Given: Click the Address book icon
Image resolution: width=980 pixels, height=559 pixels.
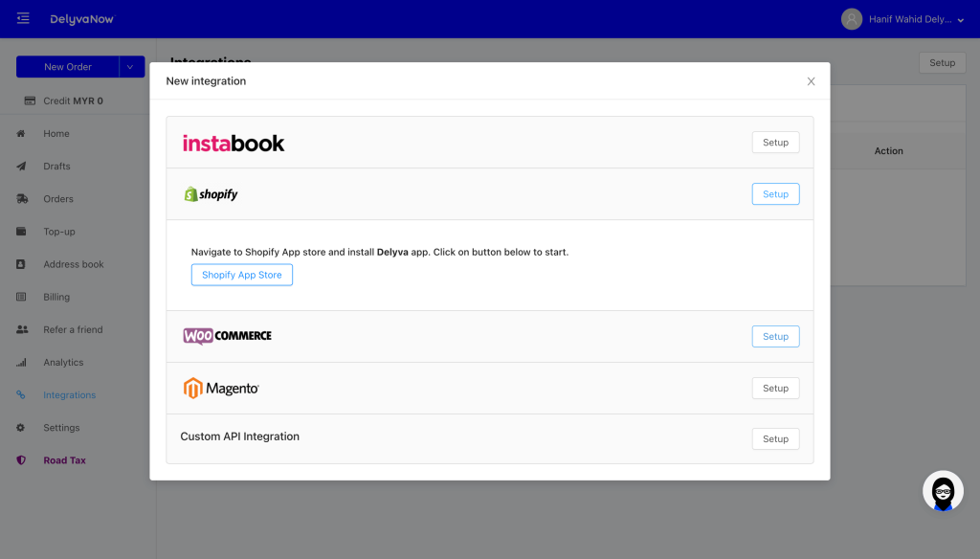Looking at the screenshot, I should (21, 264).
